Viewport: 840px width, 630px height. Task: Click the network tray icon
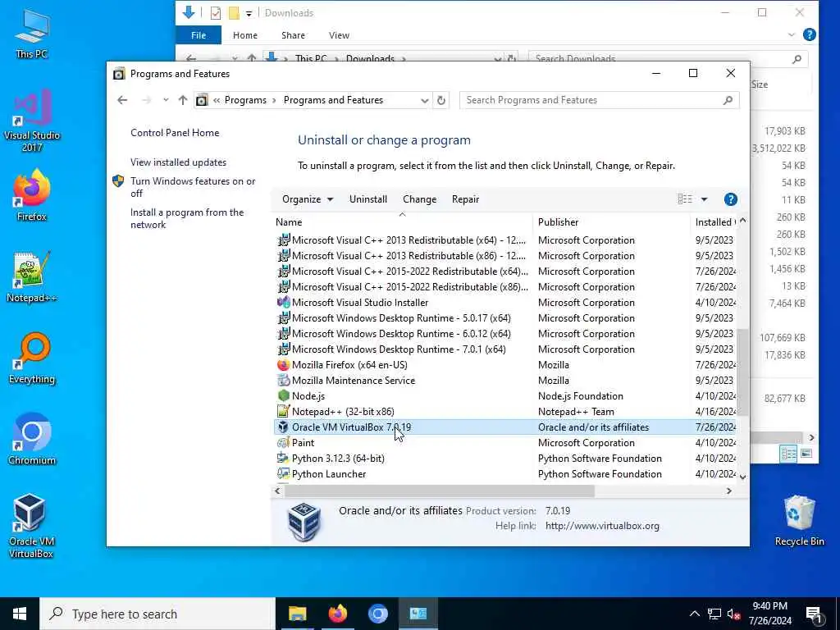(714, 614)
